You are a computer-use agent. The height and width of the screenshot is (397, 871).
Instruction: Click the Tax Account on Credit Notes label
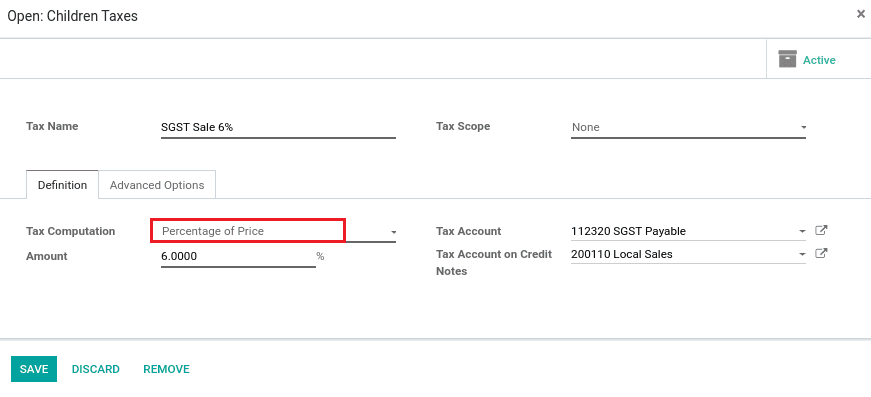point(494,263)
